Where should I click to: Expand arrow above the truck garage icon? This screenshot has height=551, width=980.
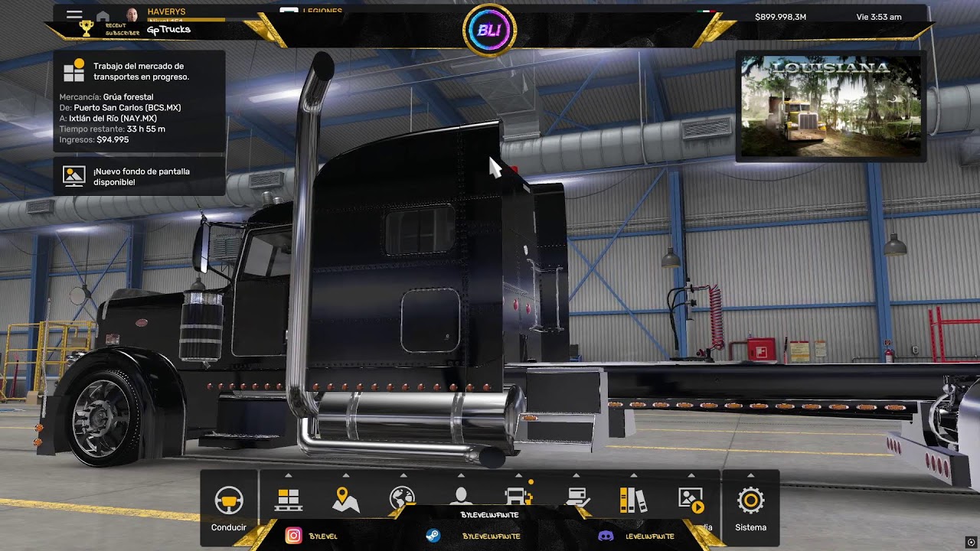pos(518,475)
